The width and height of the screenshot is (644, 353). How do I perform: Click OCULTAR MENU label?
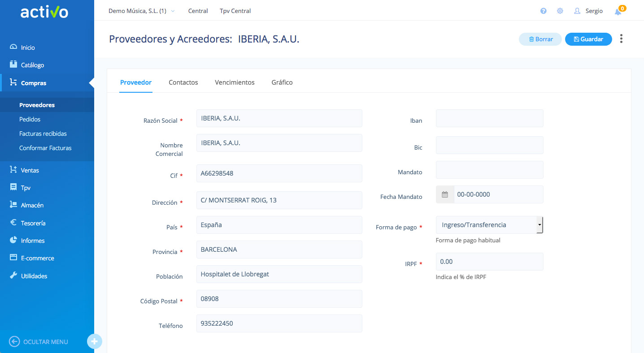[x=46, y=342]
